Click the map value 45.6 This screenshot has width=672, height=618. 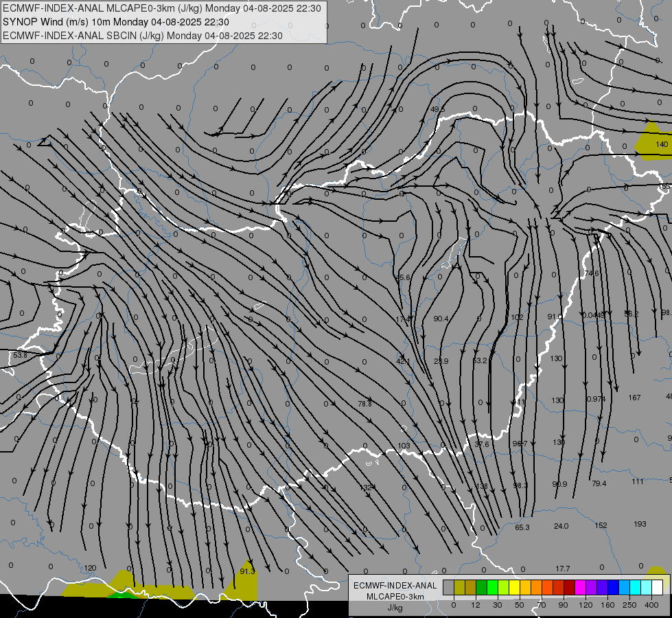(x=402, y=277)
